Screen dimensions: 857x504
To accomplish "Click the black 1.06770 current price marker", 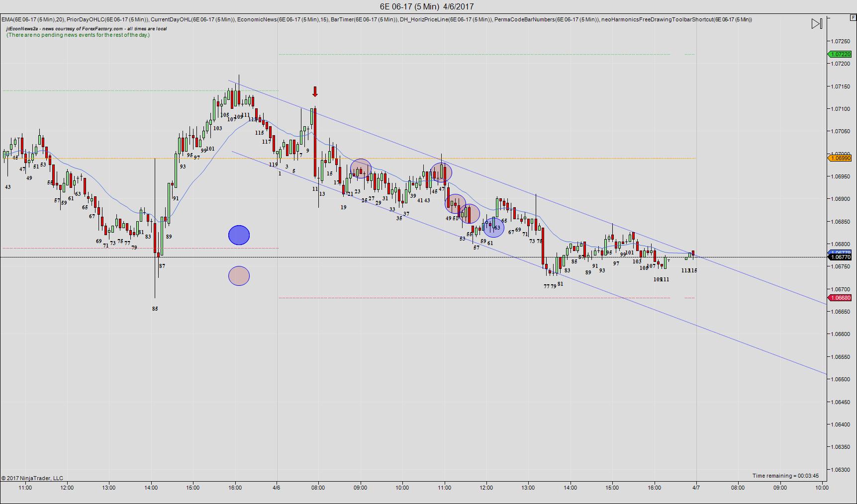I will (x=840, y=257).
